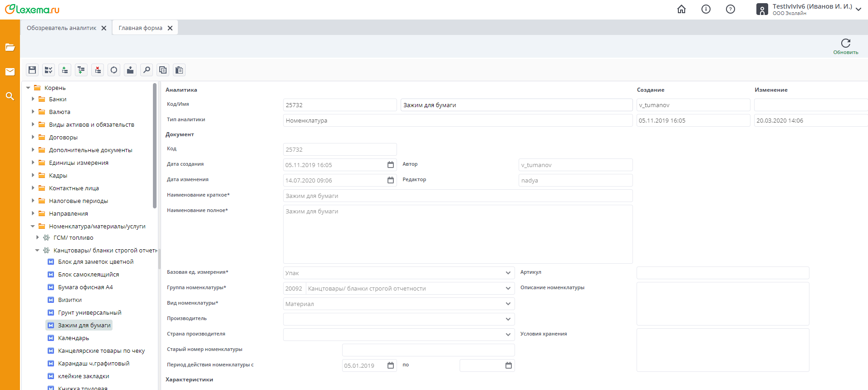868x390 pixels.
Task: Open the mail icon in orange sidebar
Action: coord(10,72)
